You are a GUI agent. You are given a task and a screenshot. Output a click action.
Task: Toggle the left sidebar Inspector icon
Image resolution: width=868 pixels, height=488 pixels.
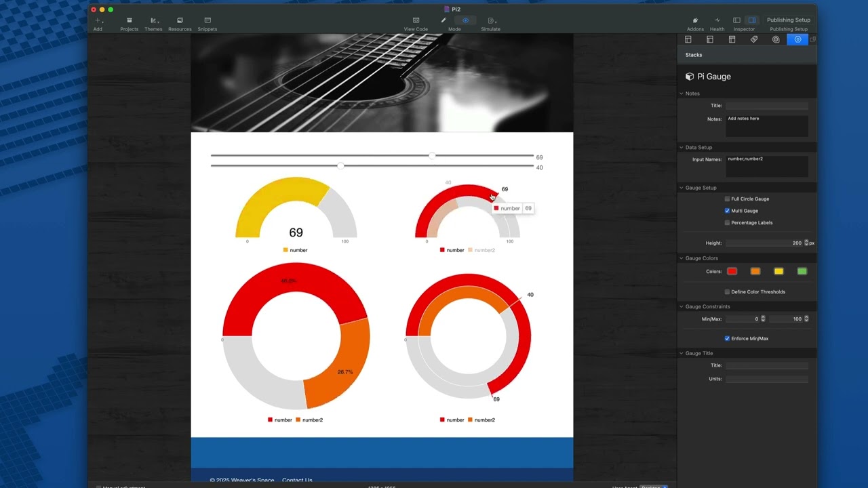(736, 20)
